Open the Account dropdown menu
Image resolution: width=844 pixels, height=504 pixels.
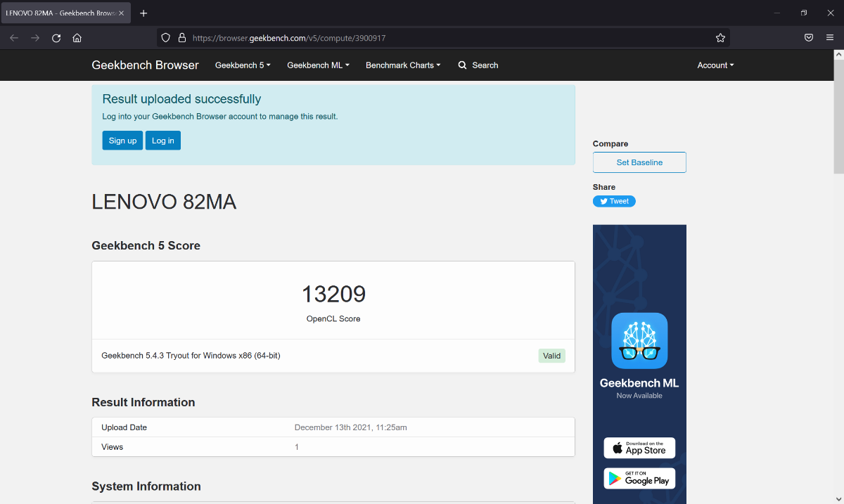pos(715,65)
